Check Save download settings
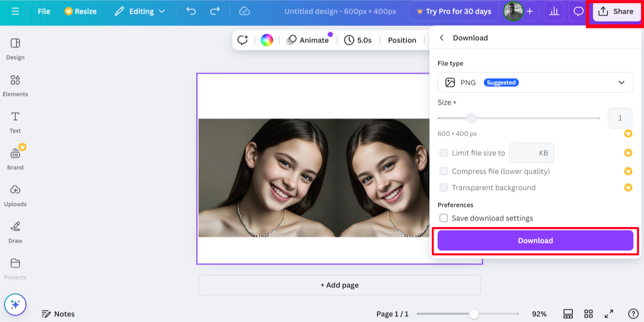Screen dimensions: 644x322 (444, 218)
